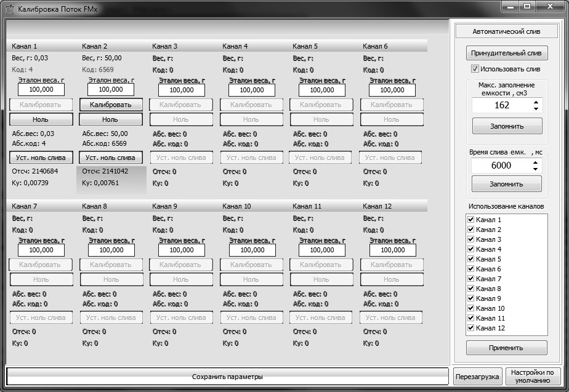569x392 pixels.
Task: Click Настройки по умолчанию button
Action: [532, 377]
